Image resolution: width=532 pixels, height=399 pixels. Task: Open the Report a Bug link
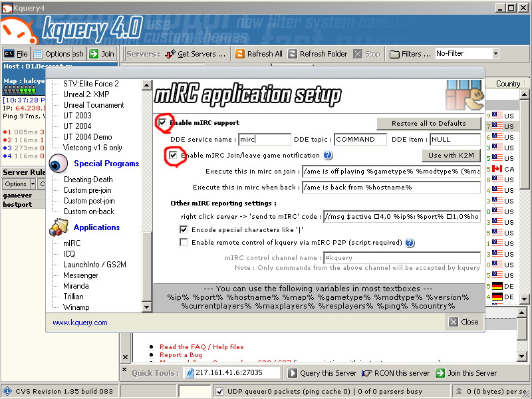click(181, 354)
